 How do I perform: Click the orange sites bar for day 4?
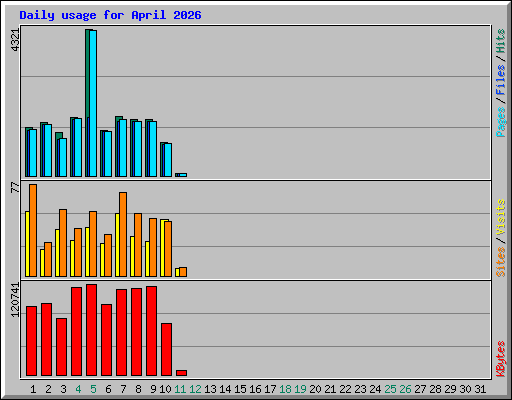pyautogui.click(x=78, y=252)
